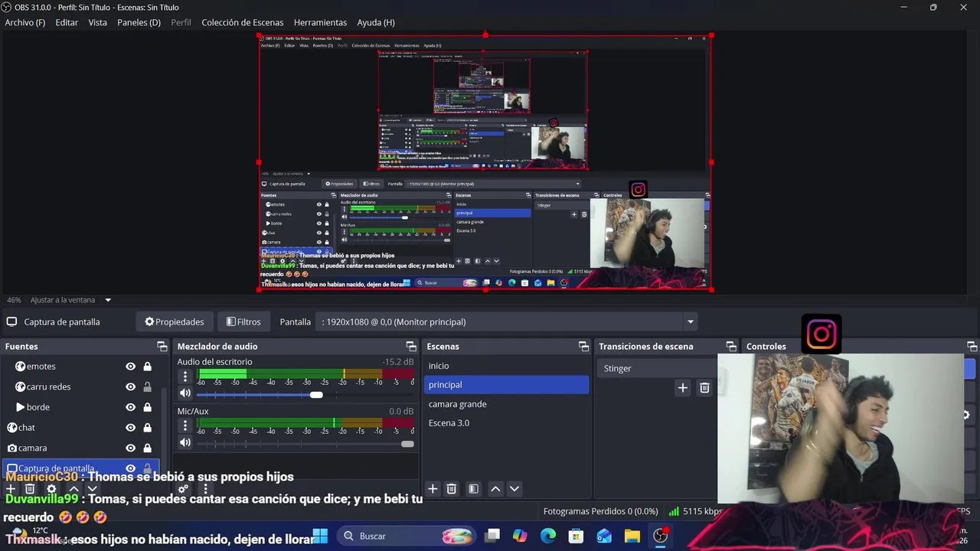Open the Ayuda (H) menu
980x551 pixels.
pos(376,22)
